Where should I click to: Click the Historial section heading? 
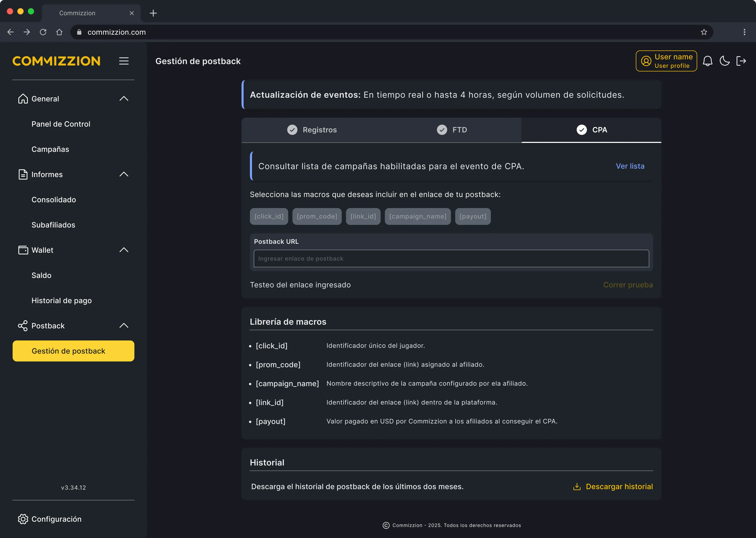267,462
